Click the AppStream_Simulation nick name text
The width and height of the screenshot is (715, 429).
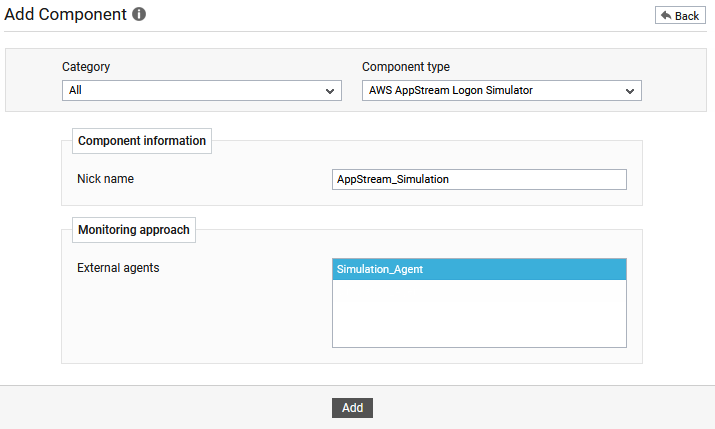[393, 179]
